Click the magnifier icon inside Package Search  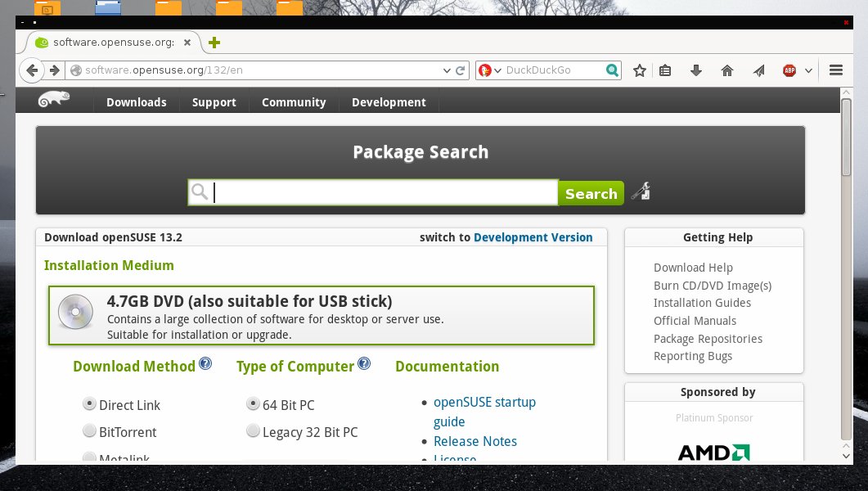[x=200, y=192]
